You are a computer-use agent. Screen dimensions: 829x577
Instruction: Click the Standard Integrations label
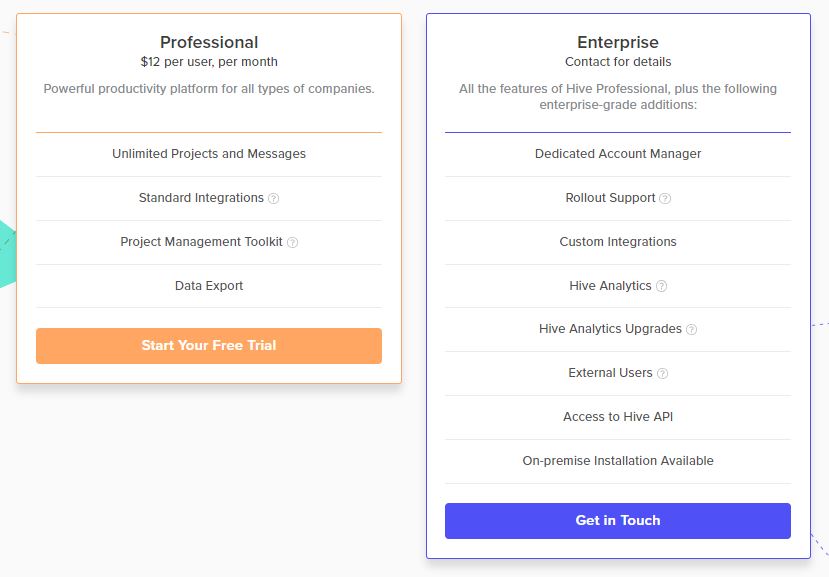click(x=201, y=198)
